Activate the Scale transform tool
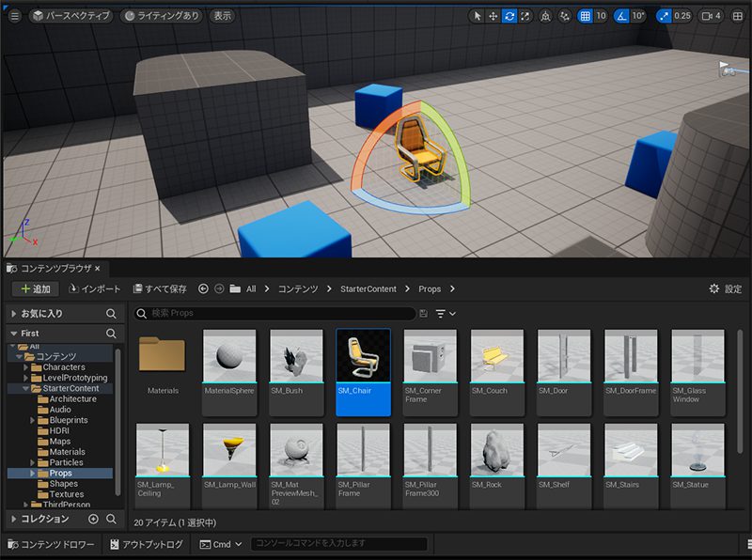This screenshot has width=752, height=560. point(525,16)
